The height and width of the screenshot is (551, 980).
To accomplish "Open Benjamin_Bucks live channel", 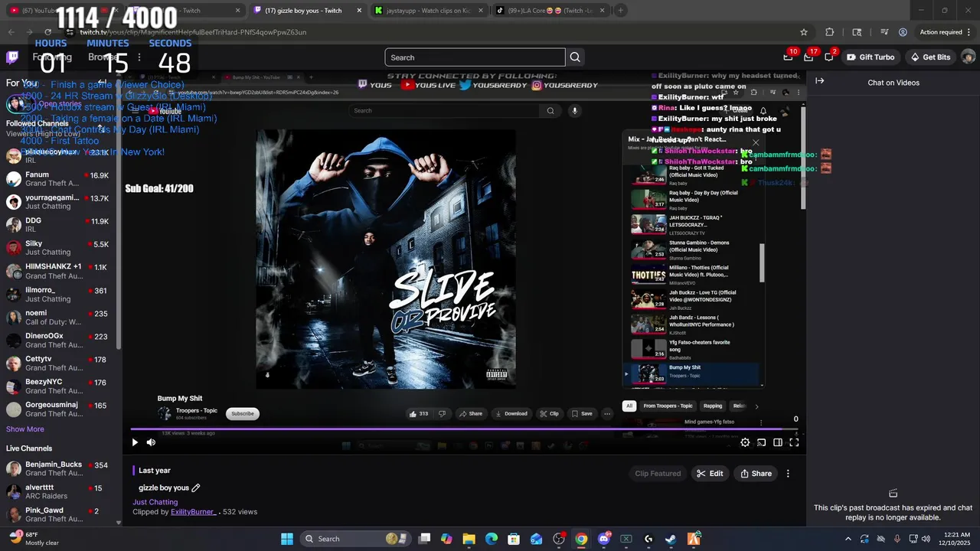I will coord(58,468).
